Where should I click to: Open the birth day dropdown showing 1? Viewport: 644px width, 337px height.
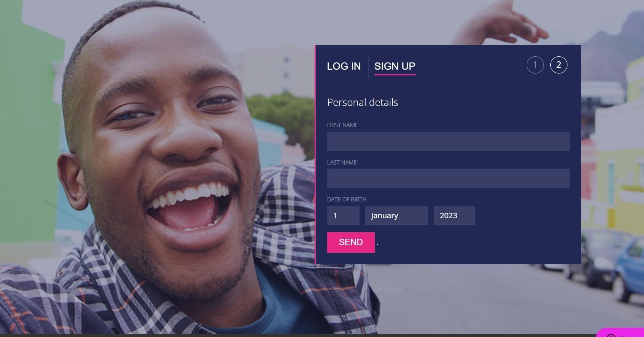pyautogui.click(x=343, y=216)
